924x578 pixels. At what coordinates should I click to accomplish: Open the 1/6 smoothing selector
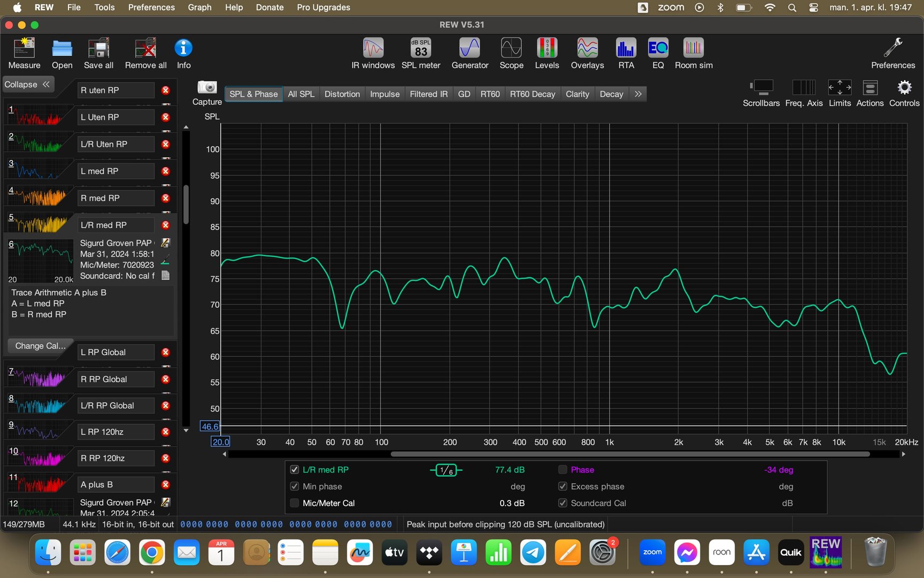pyautogui.click(x=446, y=470)
